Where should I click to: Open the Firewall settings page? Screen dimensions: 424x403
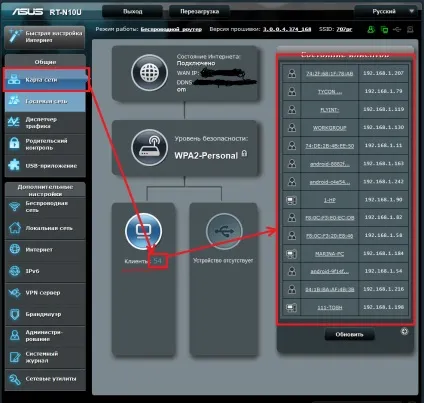(x=45, y=314)
